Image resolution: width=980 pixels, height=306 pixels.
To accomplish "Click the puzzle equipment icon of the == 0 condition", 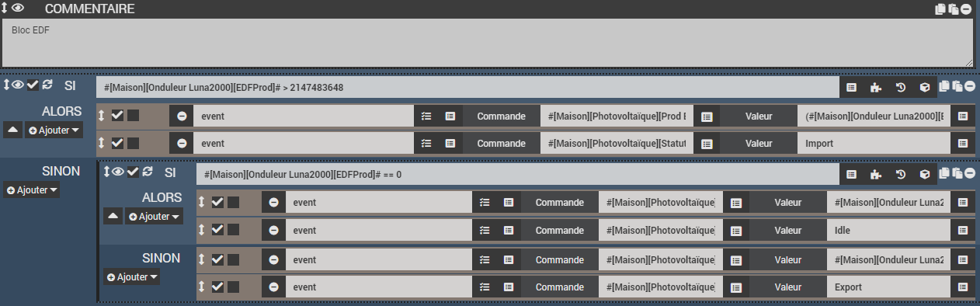I will click(x=876, y=175).
